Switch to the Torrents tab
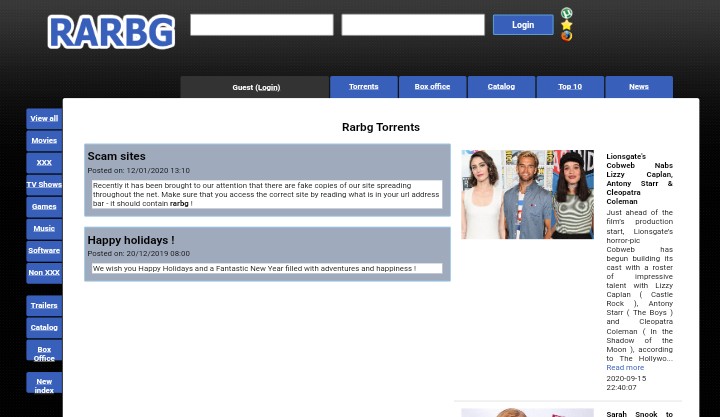 (x=364, y=87)
